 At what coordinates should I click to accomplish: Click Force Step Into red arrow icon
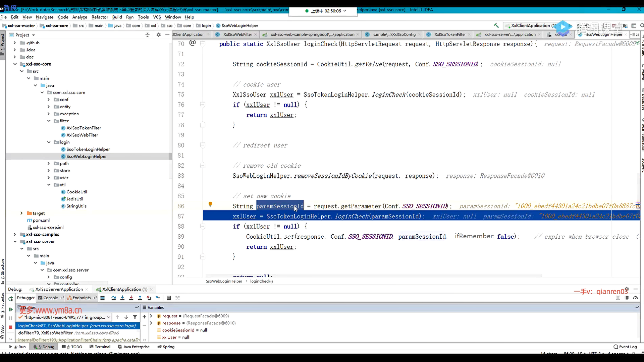point(131,298)
